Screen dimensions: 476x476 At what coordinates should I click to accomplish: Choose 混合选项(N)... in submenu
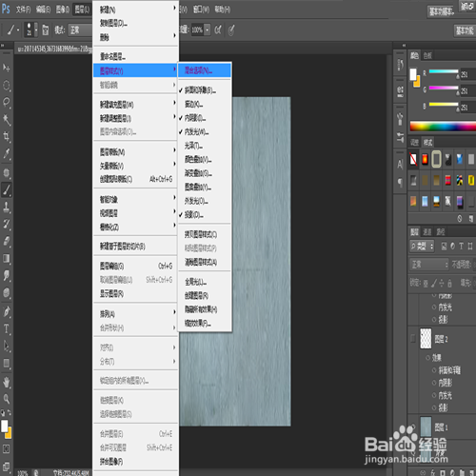pos(205,70)
